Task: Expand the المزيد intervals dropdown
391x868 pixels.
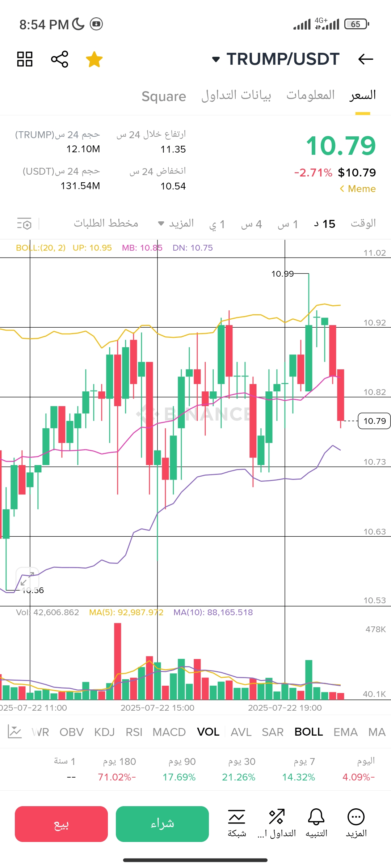Action: click(176, 224)
